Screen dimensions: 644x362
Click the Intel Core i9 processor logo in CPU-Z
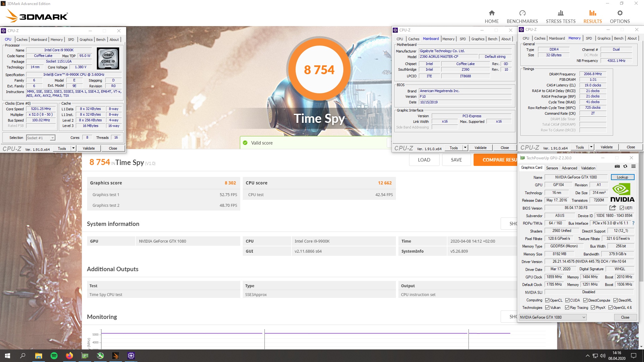(x=108, y=58)
